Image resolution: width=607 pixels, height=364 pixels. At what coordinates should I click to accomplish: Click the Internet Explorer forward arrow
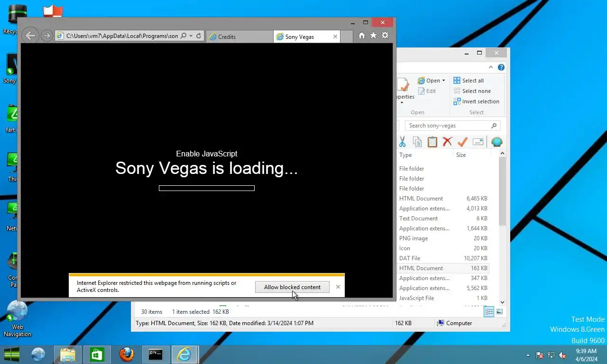point(46,36)
